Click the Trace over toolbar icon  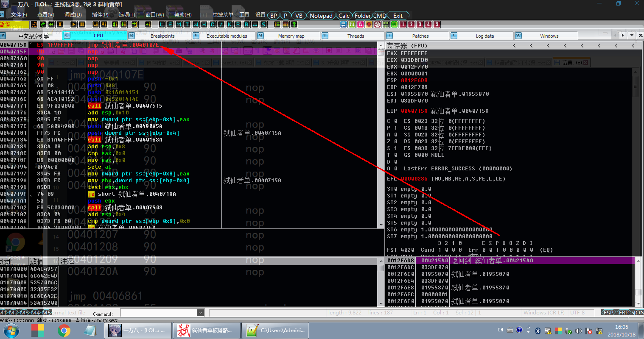(123, 24)
